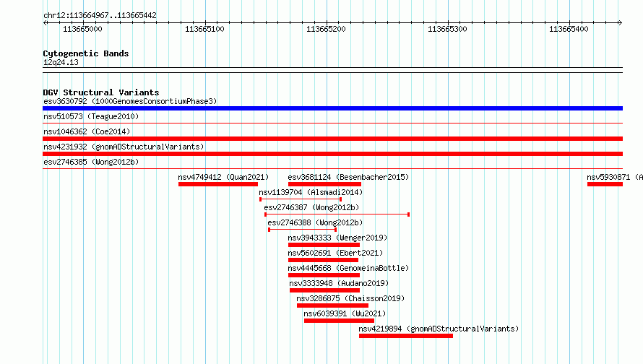Click the nsv5930871 red bar
Viewport: 643px width, 364px height.
point(605,184)
